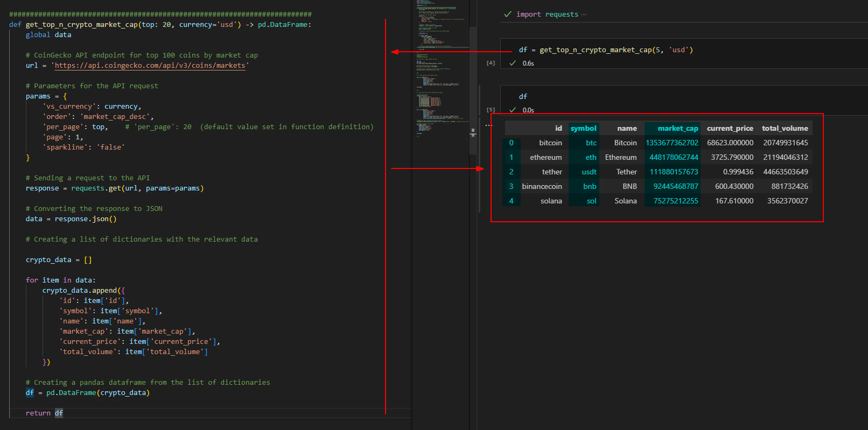This screenshot has width=868, height=430.
Task: Click the 'return df' line
Action: [x=44, y=413]
